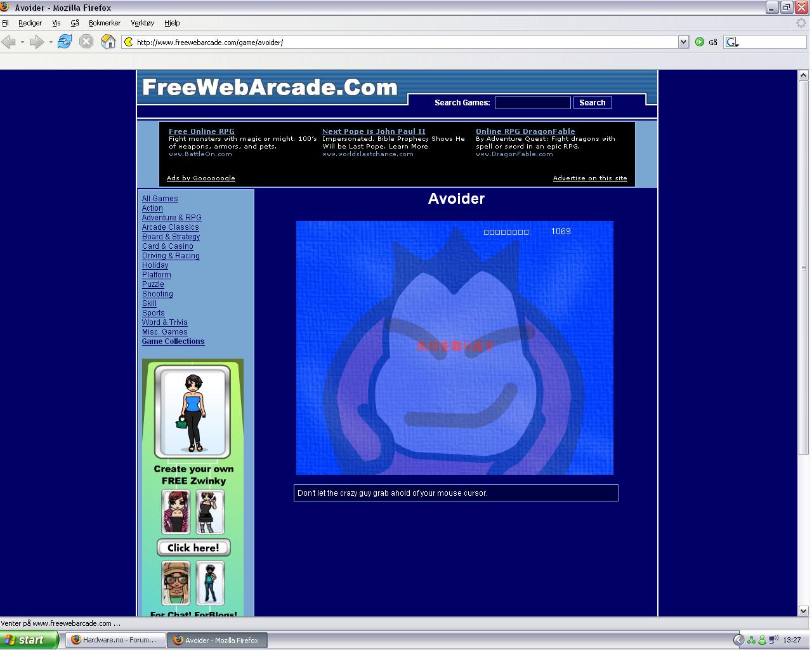Screen dimensions: 812x650
Task: Open the Shooting category link
Action: (157, 294)
